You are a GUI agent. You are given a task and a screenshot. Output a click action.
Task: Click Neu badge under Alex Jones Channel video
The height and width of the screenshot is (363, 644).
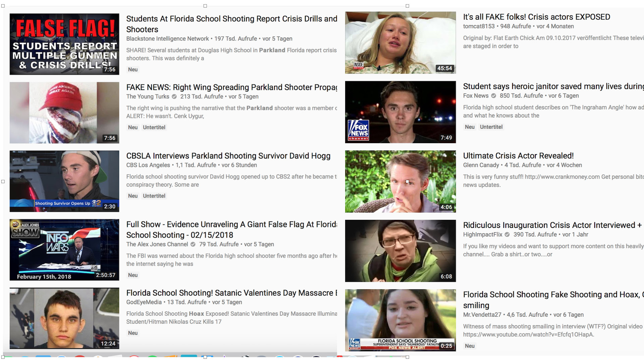[133, 275]
